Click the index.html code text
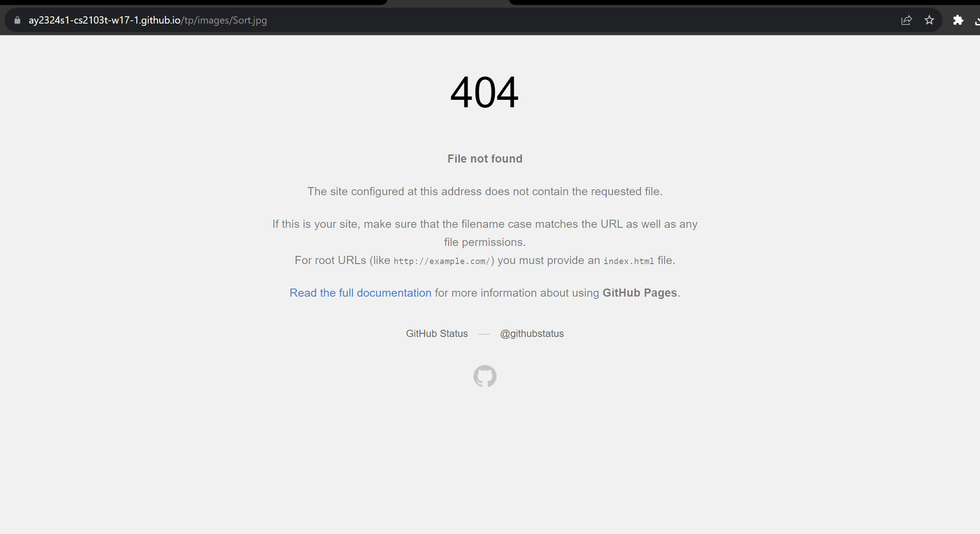980x534 pixels. tap(628, 261)
